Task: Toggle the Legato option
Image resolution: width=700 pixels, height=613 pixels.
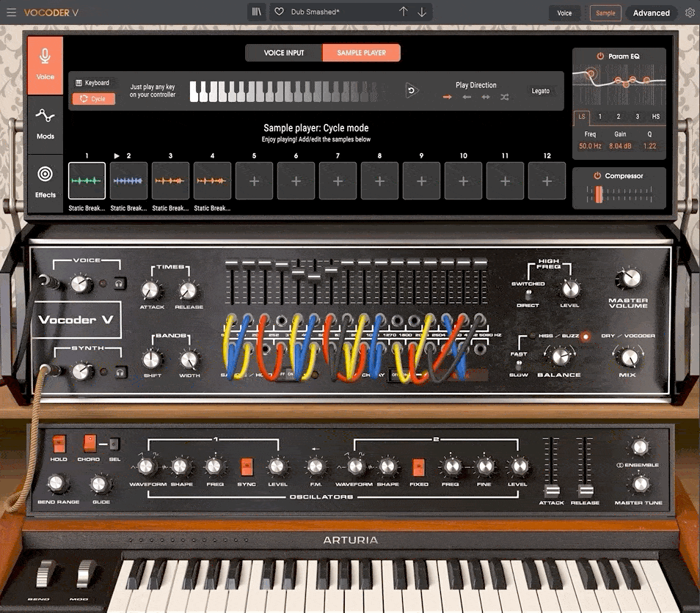Action: (x=540, y=91)
